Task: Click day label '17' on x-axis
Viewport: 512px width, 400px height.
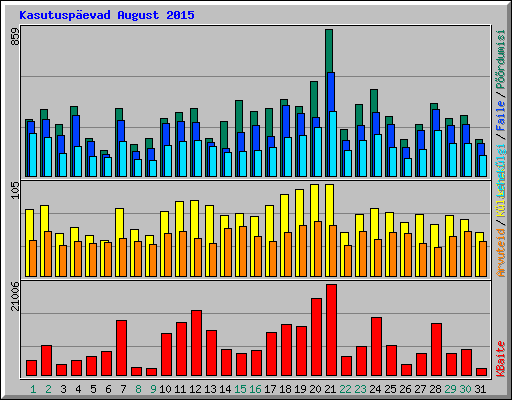Action: 270,389
